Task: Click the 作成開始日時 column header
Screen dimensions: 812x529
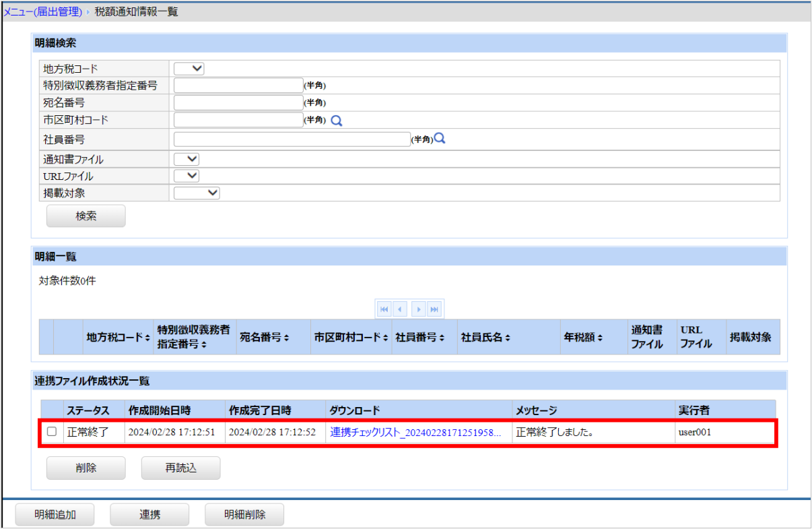Action: coord(175,410)
